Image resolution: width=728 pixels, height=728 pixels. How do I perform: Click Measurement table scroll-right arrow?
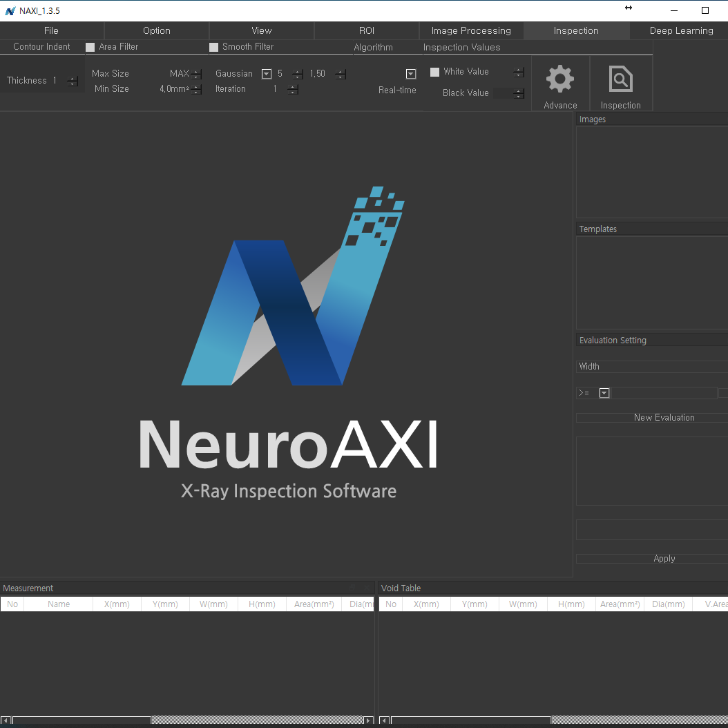(x=368, y=720)
